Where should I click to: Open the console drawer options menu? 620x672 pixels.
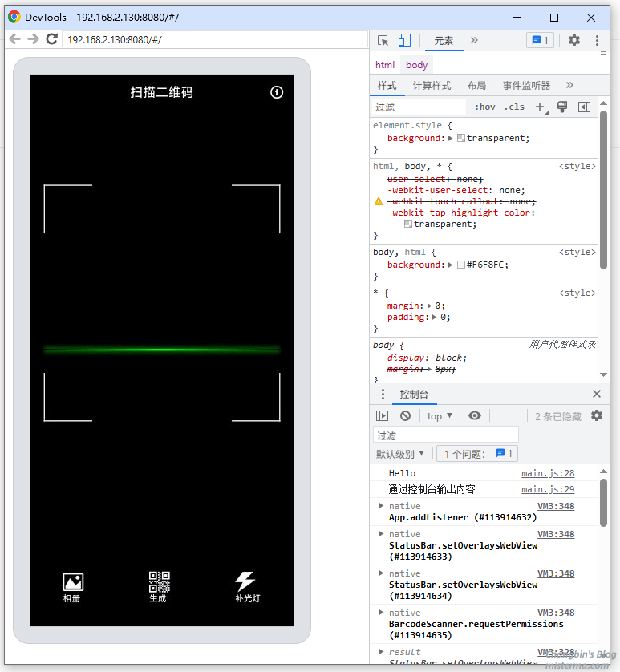pyautogui.click(x=383, y=394)
